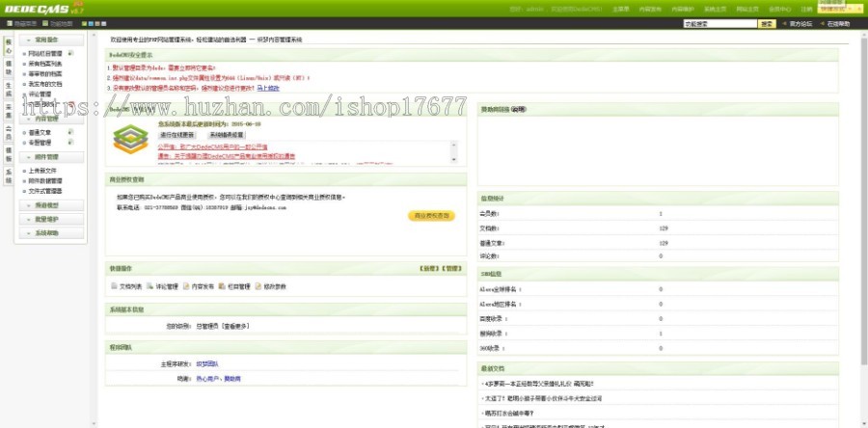Click the up arrow of the news box scrollbar
Viewport: 868px width, 428px height.
454,145
